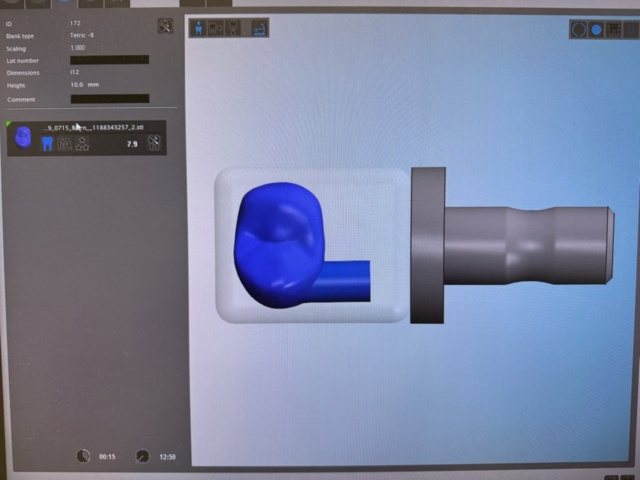Click the Dimensions value I12
Screen dimensions: 640x480
point(74,72)
